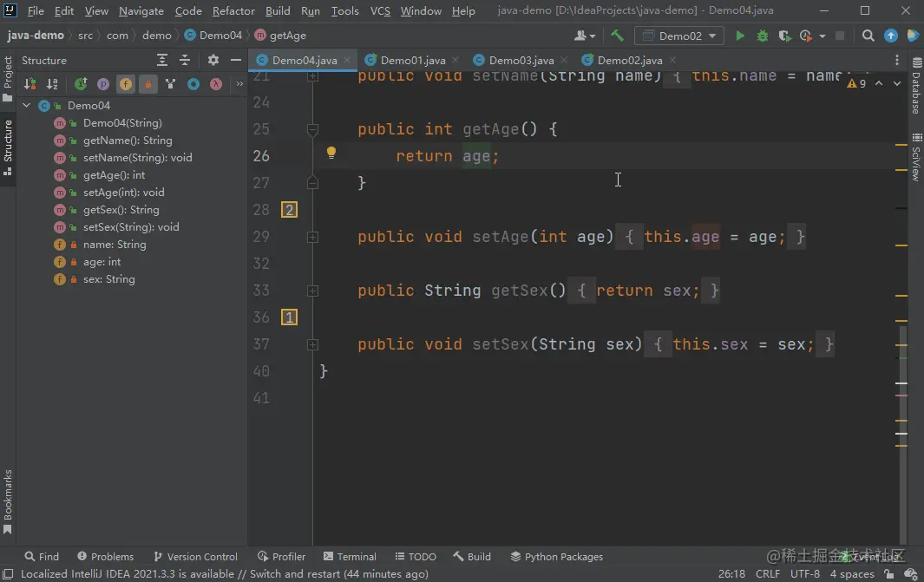Screen dimensions: 924x582
Task: Show more Structure toolbar actions
Action: (239, 84)
